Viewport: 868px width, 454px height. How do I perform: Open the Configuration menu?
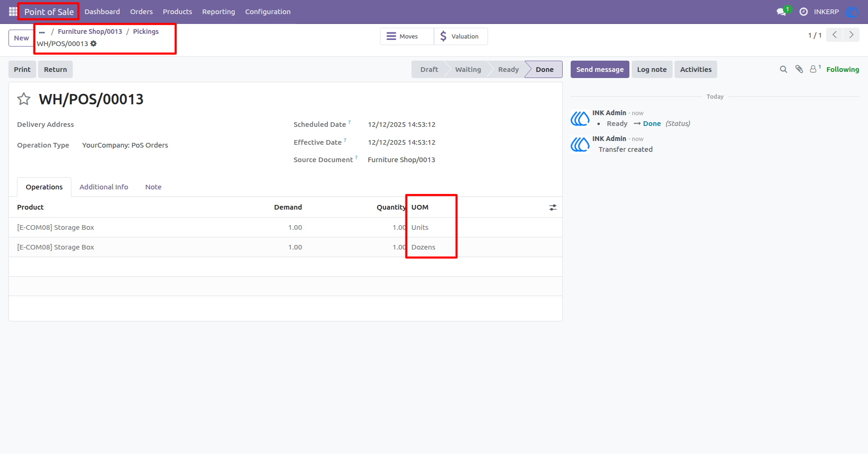pos(268,12)
